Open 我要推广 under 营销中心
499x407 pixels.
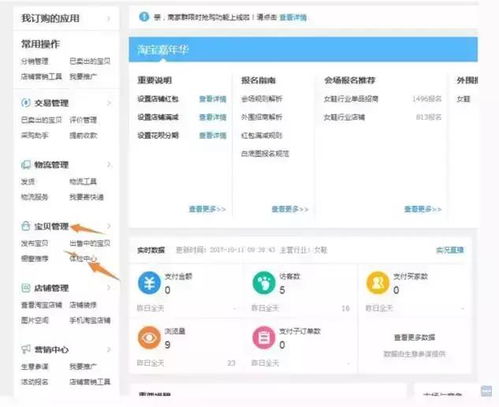[83, 367]
